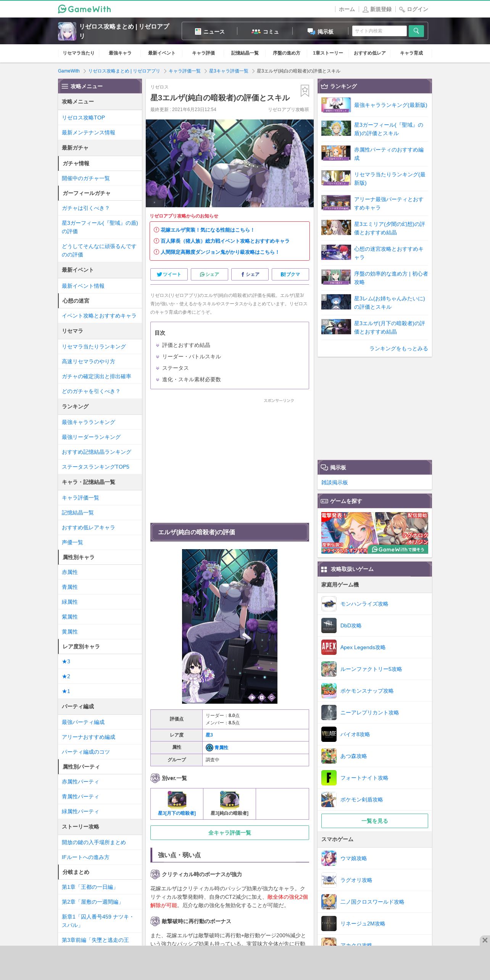Image resolution: width=490 pixels, height=980 pixels.
Task: Click the モンハンライズ攻略 game icon
Action: coord(329,604)
